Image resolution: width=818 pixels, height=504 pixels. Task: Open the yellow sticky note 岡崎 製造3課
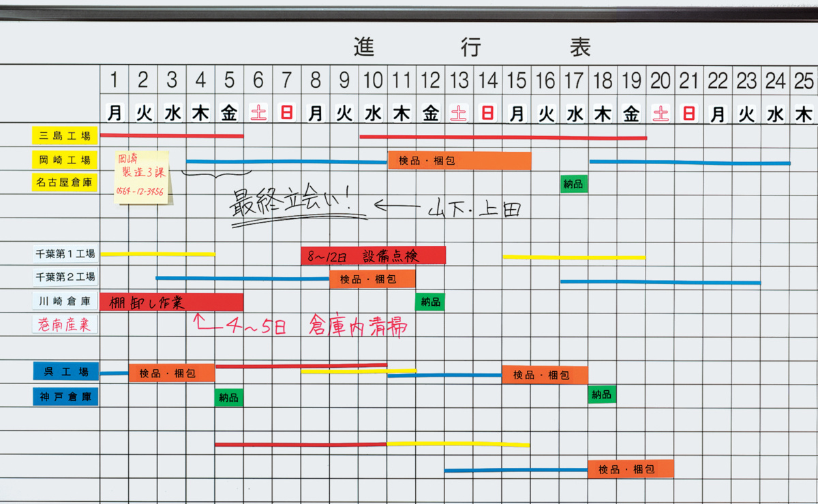142,177
